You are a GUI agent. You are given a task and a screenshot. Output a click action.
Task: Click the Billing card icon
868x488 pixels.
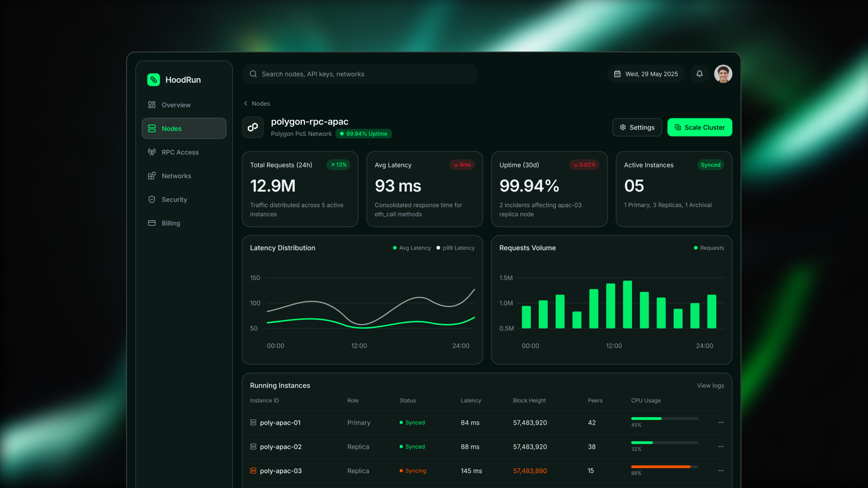[x=152, y=223]
